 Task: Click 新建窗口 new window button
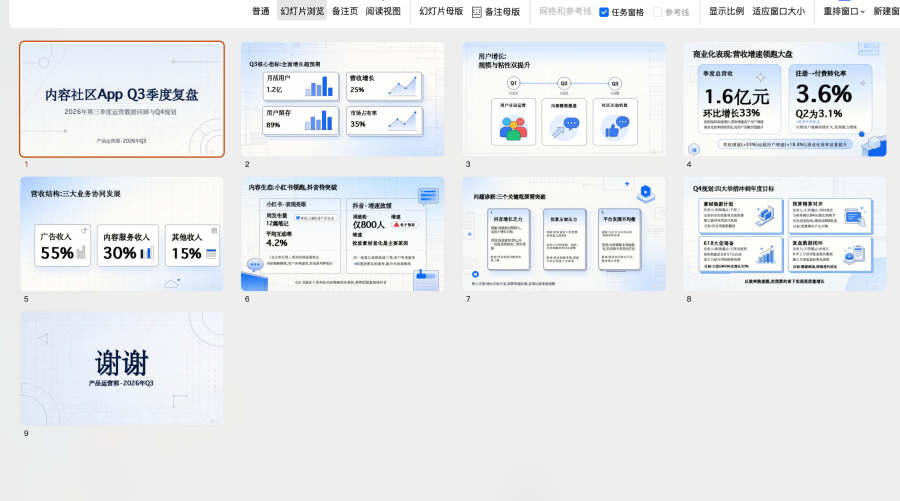click(x=886, y=11)
